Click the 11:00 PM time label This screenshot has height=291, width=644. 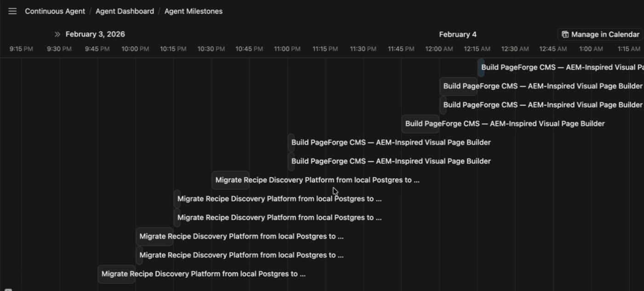click(x=287, y=49)
